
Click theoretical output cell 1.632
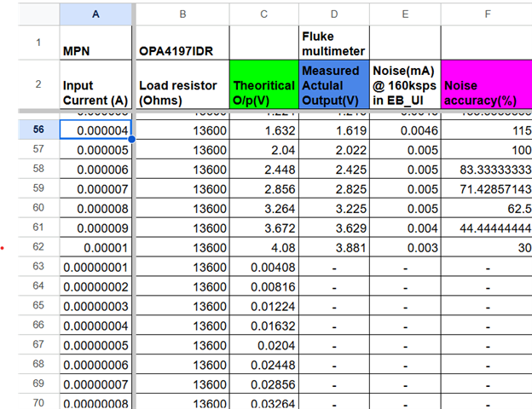pos(264,130)
